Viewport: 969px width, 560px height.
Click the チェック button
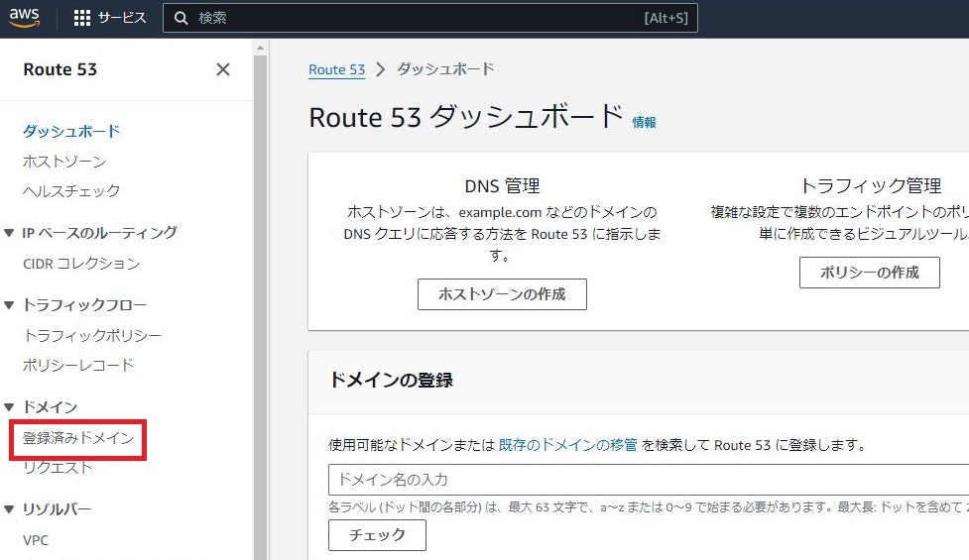(x=377, y=534)
